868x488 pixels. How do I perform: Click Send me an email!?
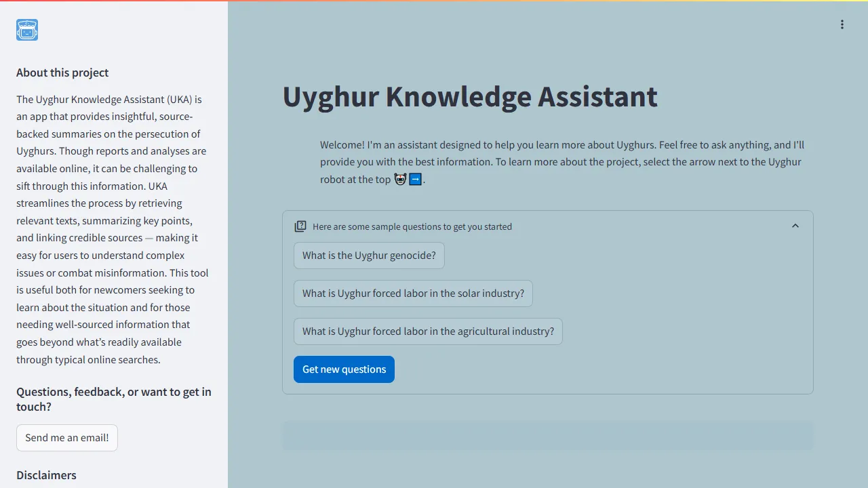pos(66,437)
